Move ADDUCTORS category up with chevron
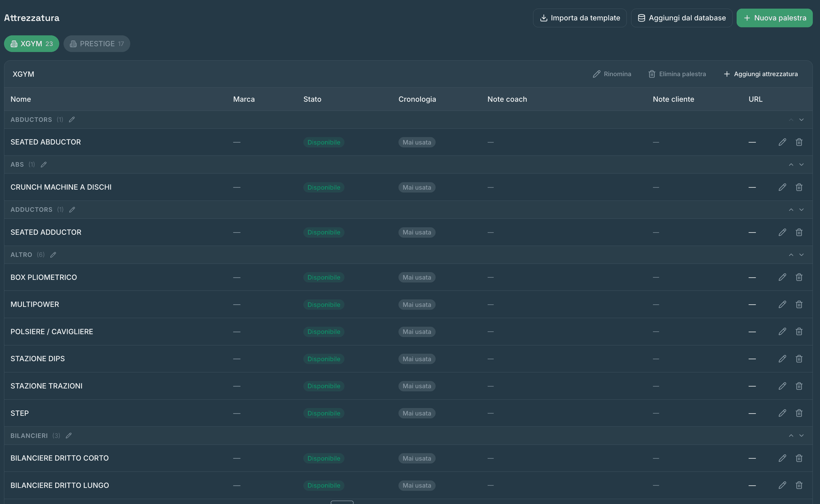Screen dimensions: 820x504 coord(791,210)
